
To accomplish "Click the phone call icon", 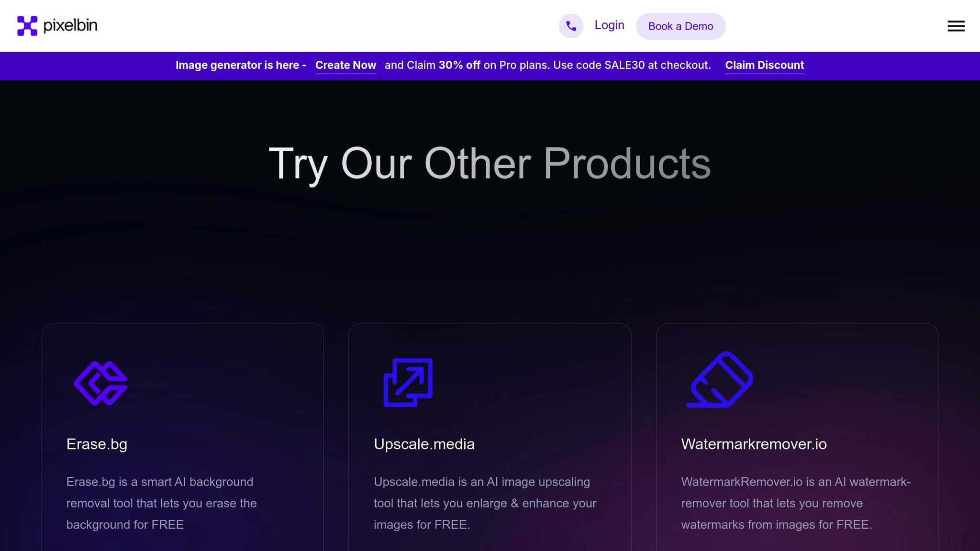I will tap(571, 26).
